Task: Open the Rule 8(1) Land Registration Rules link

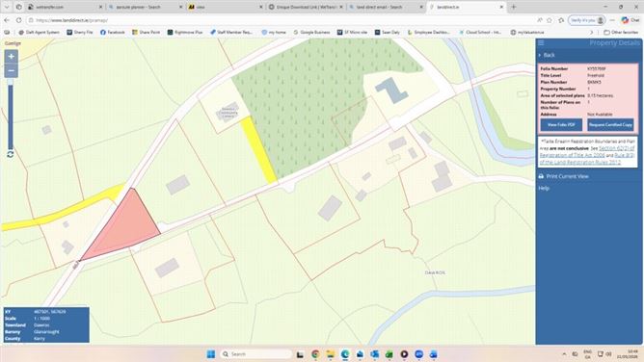Action: coord(587,159)
